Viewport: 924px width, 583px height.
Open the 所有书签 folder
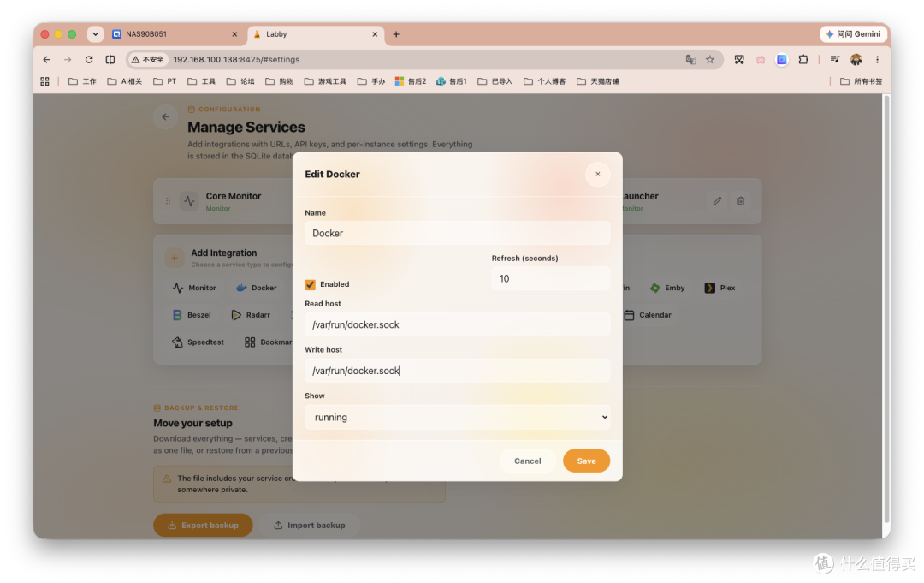pyautogui.click(x=862, y=81)
